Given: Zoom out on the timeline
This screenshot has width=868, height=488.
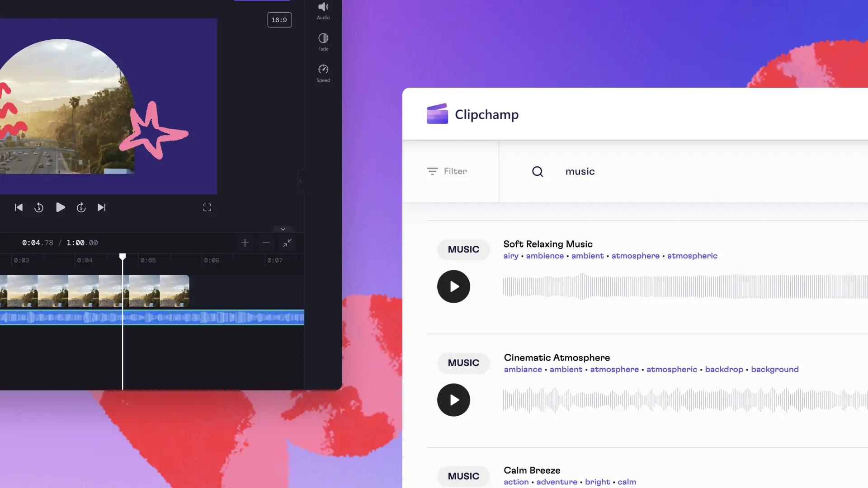Looking at the screenshot, I should 266,243.
